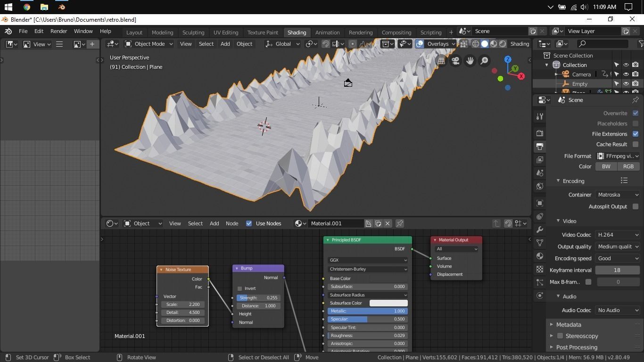Viewport: 644px width, 362px height.
Task: Switch to the Animation workspace tab
Action: click(327, 33)
